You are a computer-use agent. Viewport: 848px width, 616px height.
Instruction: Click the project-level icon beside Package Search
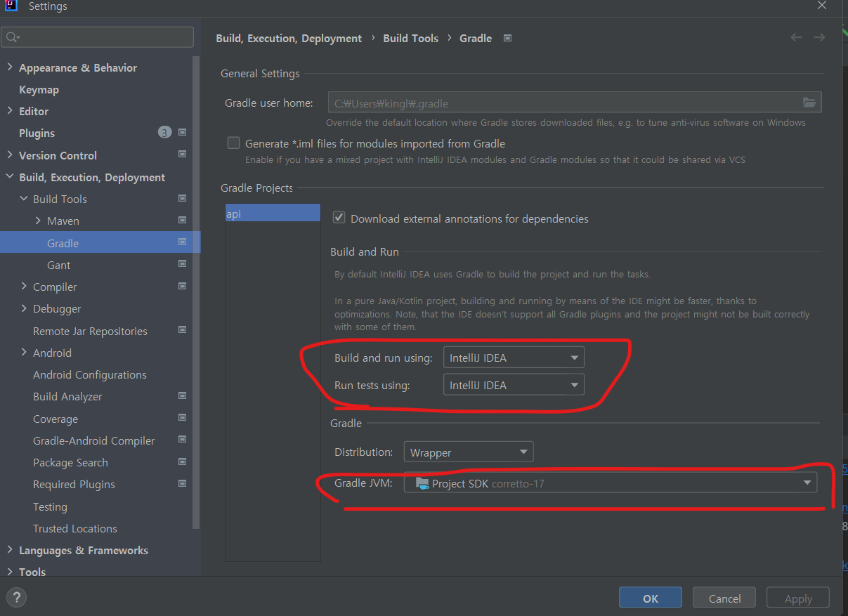click(x=183, y=462)
